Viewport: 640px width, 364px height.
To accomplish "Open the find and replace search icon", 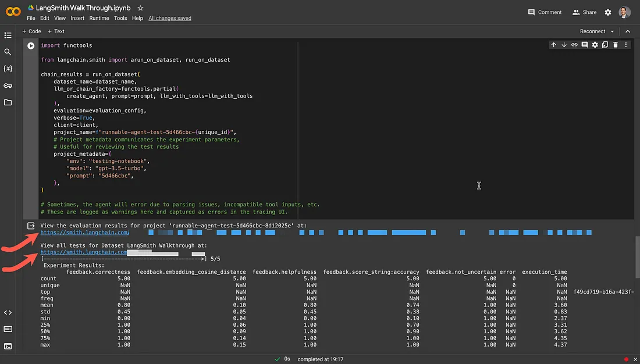I will 8,52.
